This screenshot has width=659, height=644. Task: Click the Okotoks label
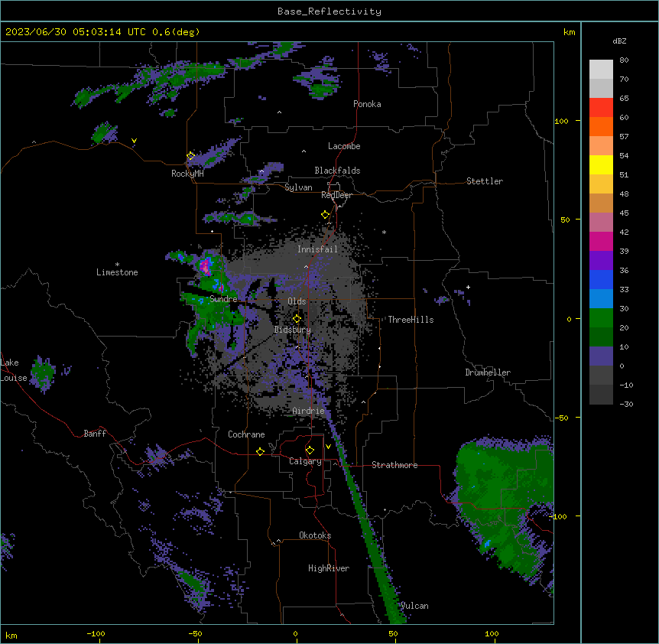[315, 535]
